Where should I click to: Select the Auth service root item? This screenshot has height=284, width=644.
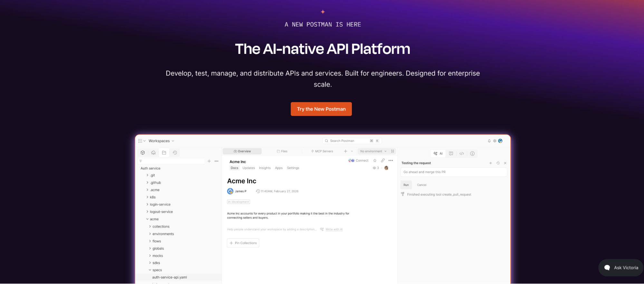click(150, 168)
